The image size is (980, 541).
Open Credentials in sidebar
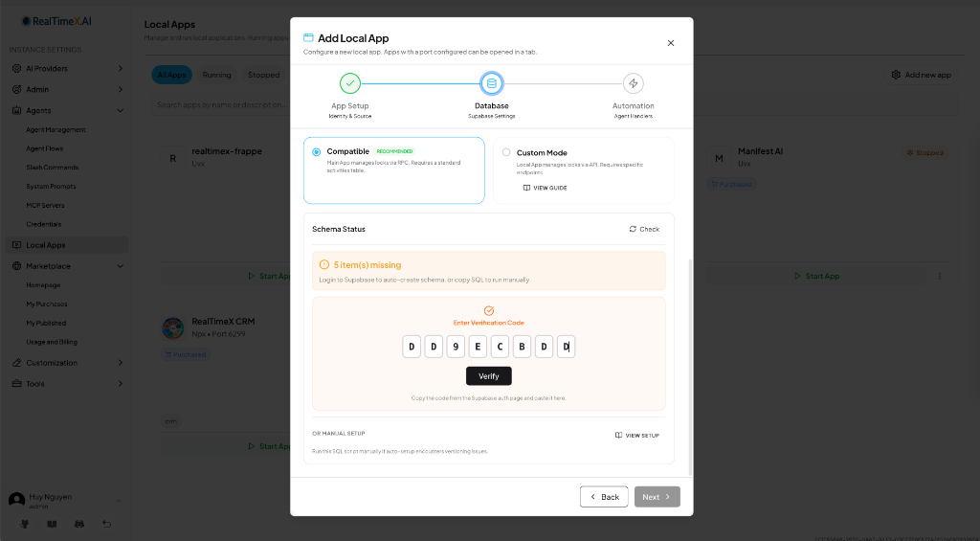point(44,224)
